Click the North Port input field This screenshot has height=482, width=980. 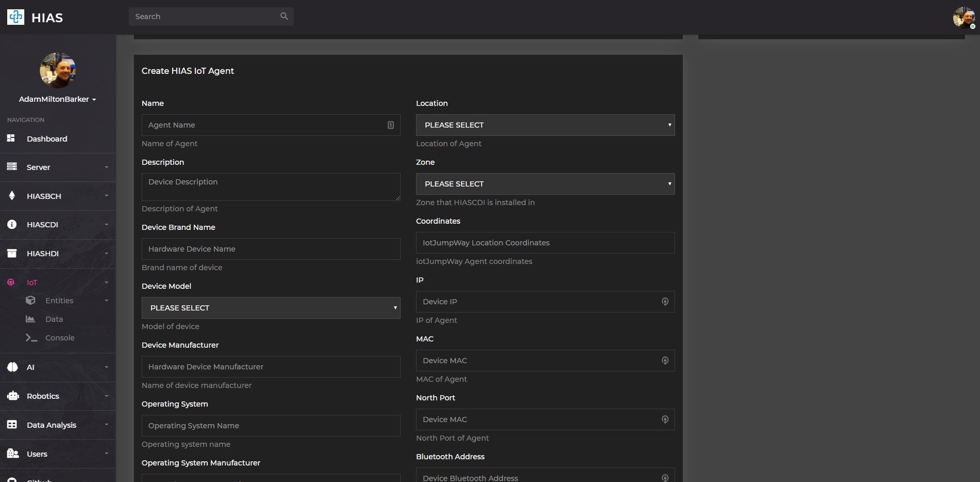click(x=545, y=419)
